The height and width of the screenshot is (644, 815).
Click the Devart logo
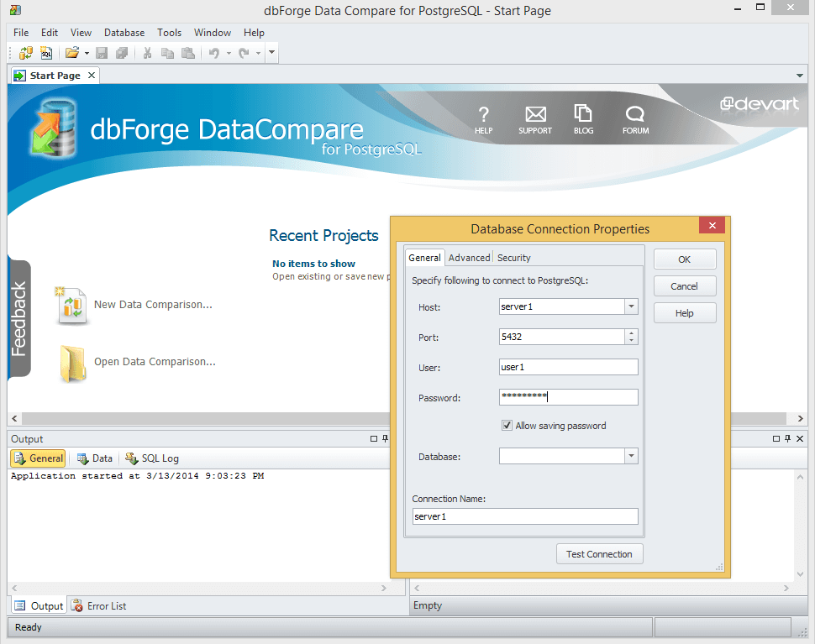[x=759, y=104]
